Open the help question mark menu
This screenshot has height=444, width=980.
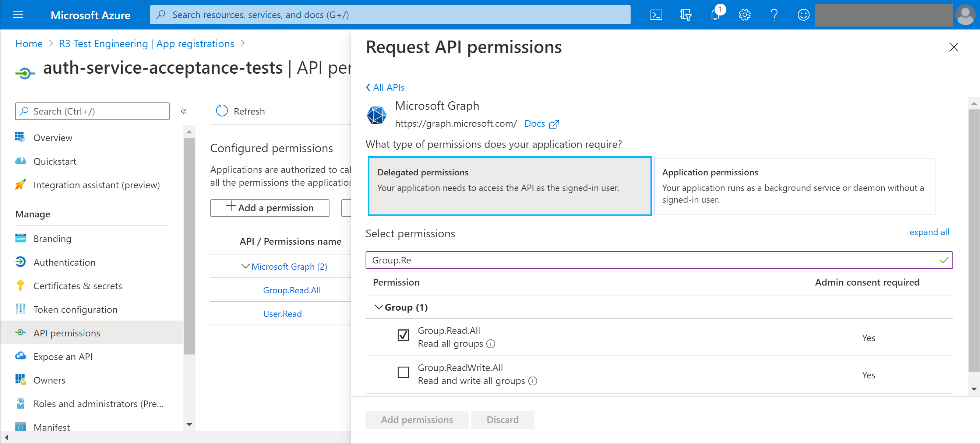(x=774, y=15)
